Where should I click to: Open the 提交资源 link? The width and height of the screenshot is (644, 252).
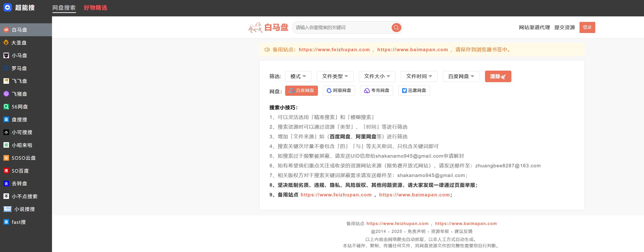(x=565, y=27)
